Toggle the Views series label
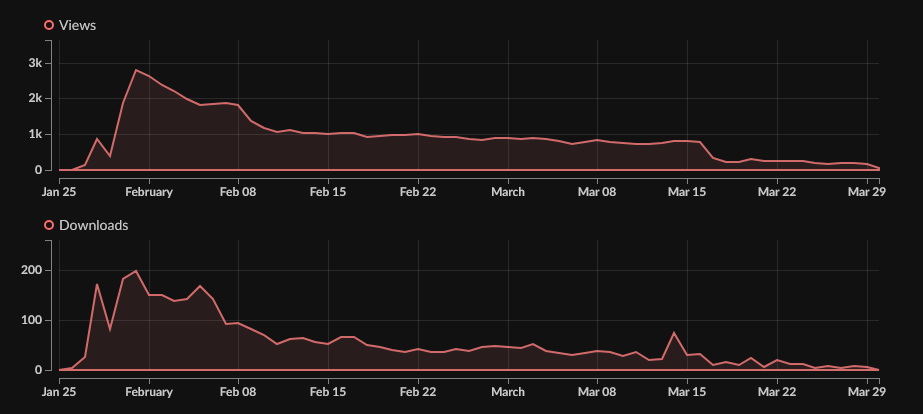This screenshot has width=923, height=414. pyautogui.click(x=77, y=25)
